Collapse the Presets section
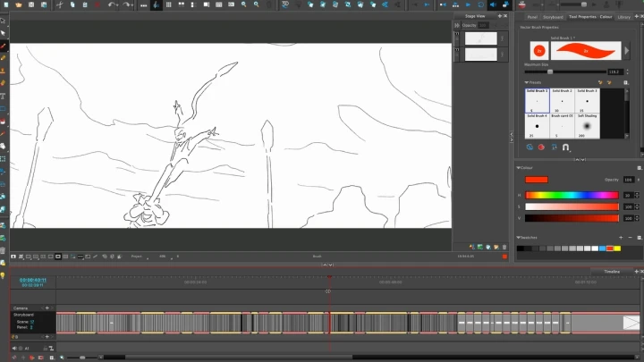The height and width of the screenshot is (362, 644). click(x=527, y=82)
